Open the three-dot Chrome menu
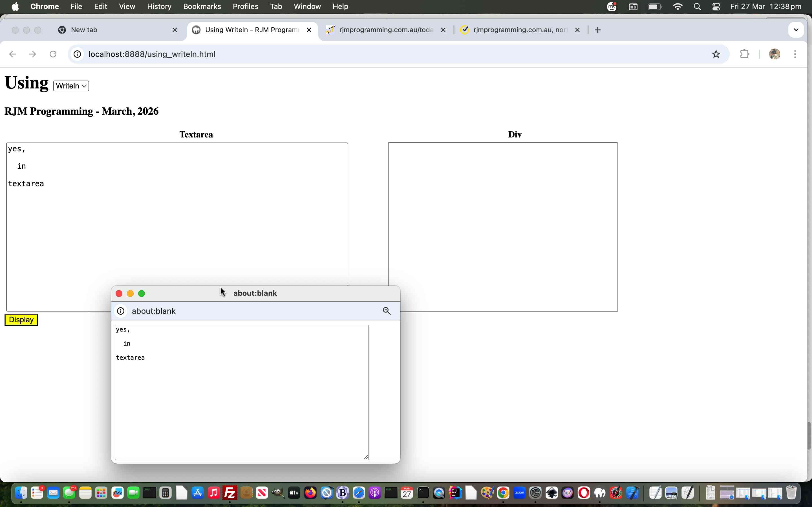Image resolution: width=812 pixels, height=507 pixels. [x=795, y=54]
